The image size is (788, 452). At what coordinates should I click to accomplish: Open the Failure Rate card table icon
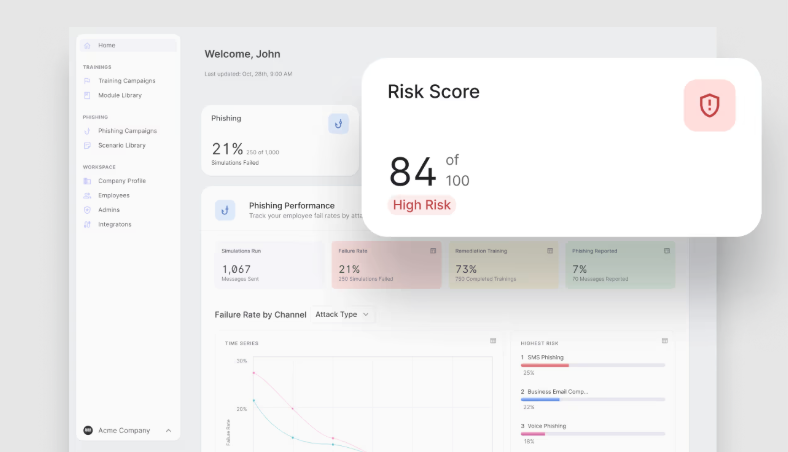point(433,251)
